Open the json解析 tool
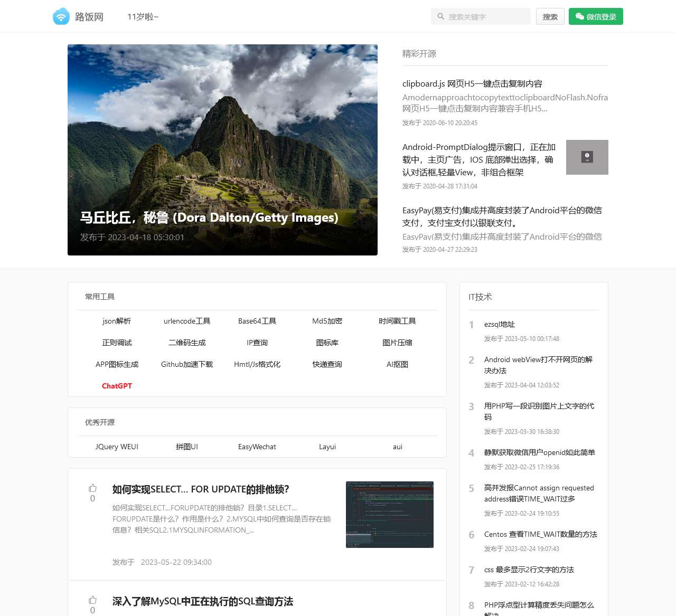This screenshot has height=616, width=676. (x=117, y=321)
